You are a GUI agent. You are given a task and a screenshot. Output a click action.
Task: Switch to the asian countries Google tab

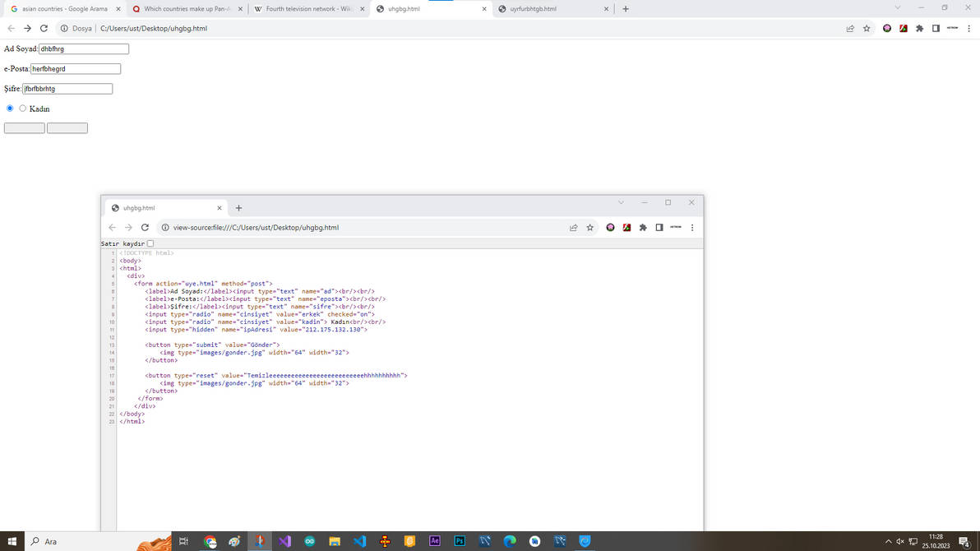[x=64, y=9]
